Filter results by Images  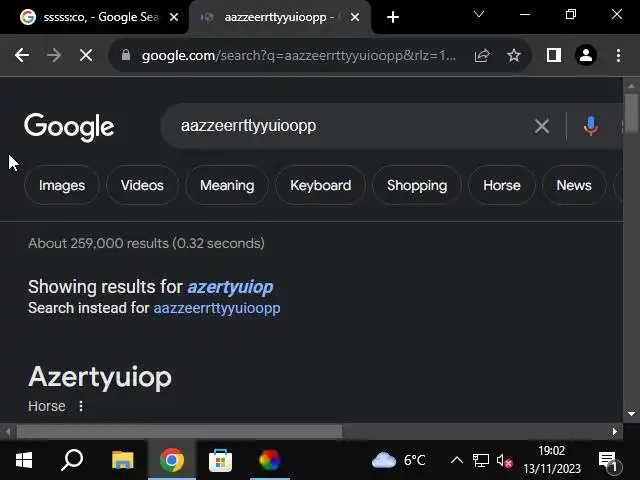tap(62, 185)
